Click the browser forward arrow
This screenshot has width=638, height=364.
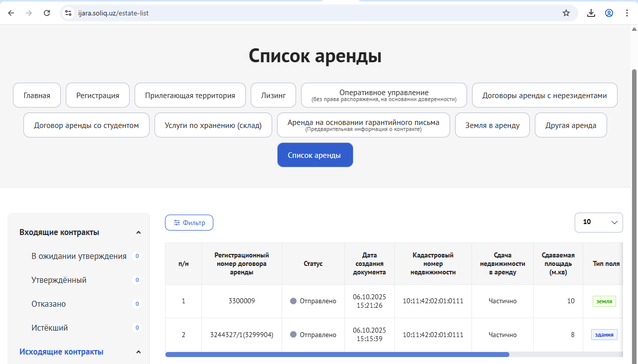29,13
